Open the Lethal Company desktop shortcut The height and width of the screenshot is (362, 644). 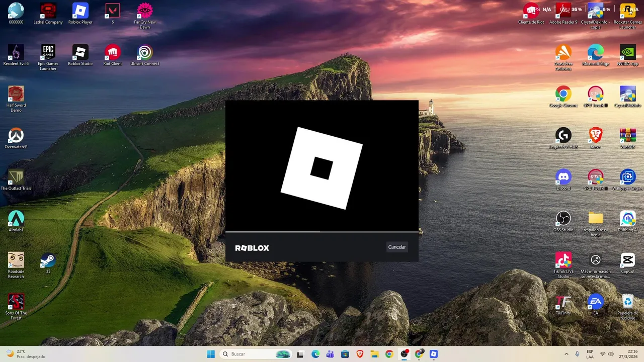pos(48,14)
